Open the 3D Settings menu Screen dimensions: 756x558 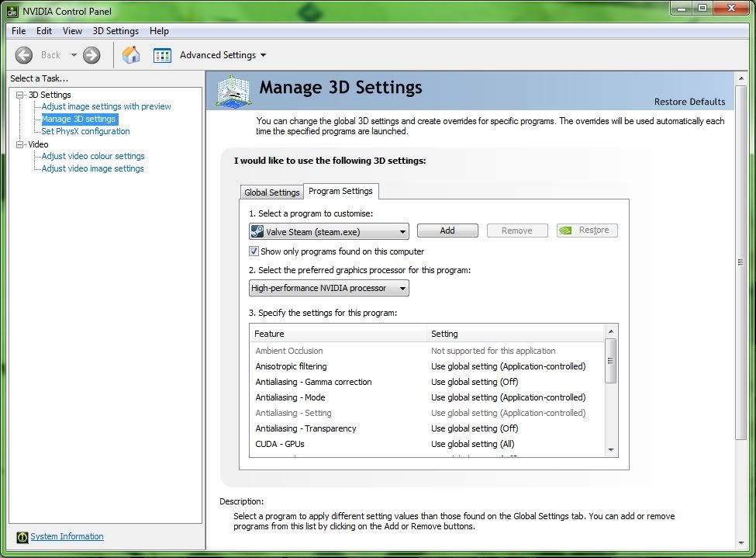tap(116, 31)
